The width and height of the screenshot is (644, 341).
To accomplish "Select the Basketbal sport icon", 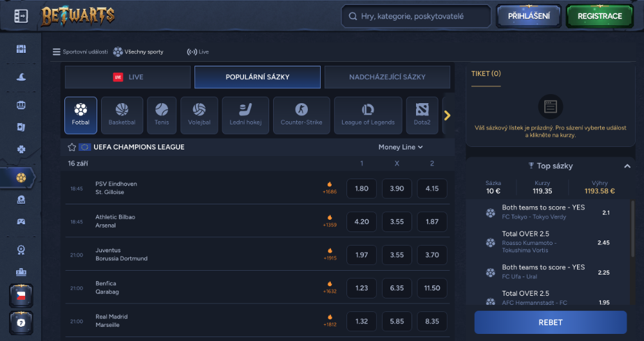I will coord(122,115).
